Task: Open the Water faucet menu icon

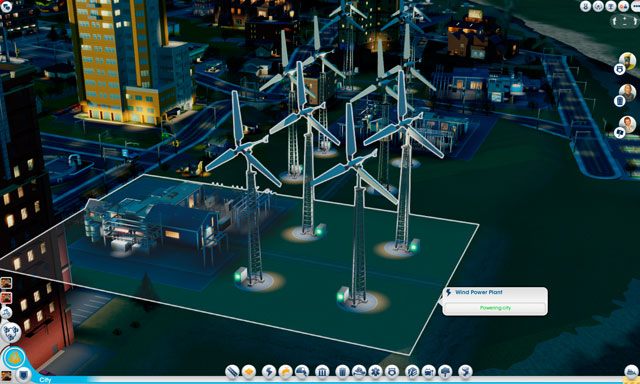Action: click(302, 371)
